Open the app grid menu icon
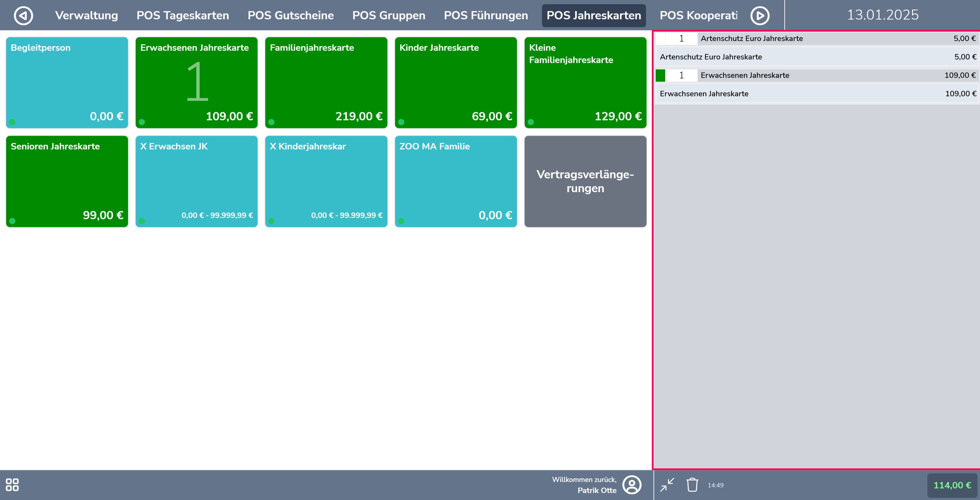This screenshot has height=500, width=980. pyautogui.click(x=12, y=485)
